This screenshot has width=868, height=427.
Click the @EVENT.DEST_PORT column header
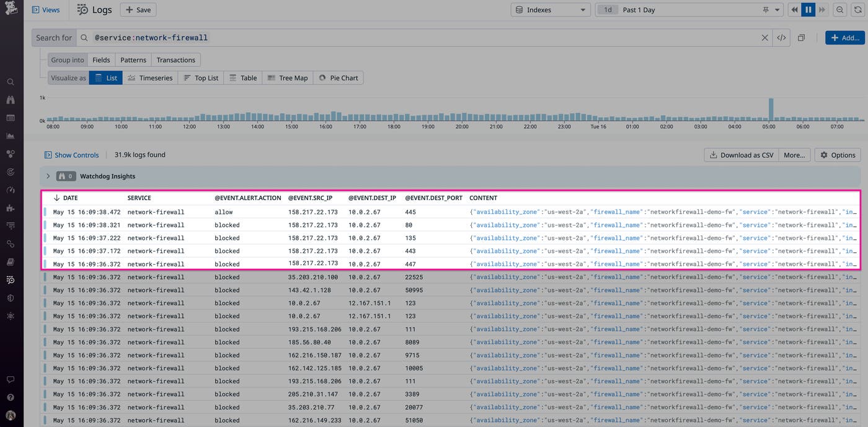(434, 198)
